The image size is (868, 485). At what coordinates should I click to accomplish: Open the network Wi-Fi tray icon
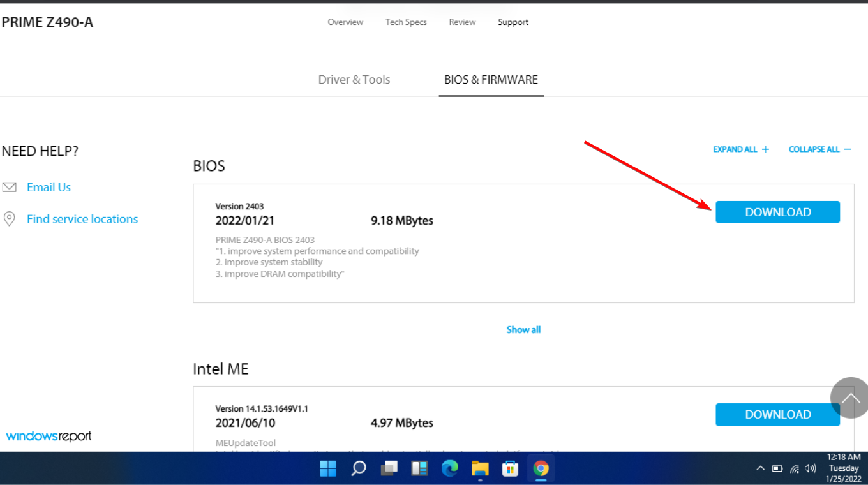pos(795,468)
